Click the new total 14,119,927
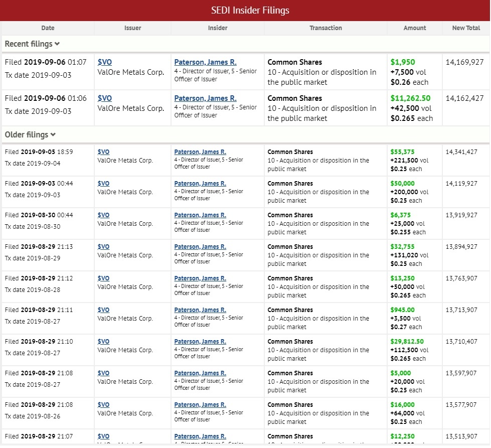491x448 pixels. [x=461, y=184]
